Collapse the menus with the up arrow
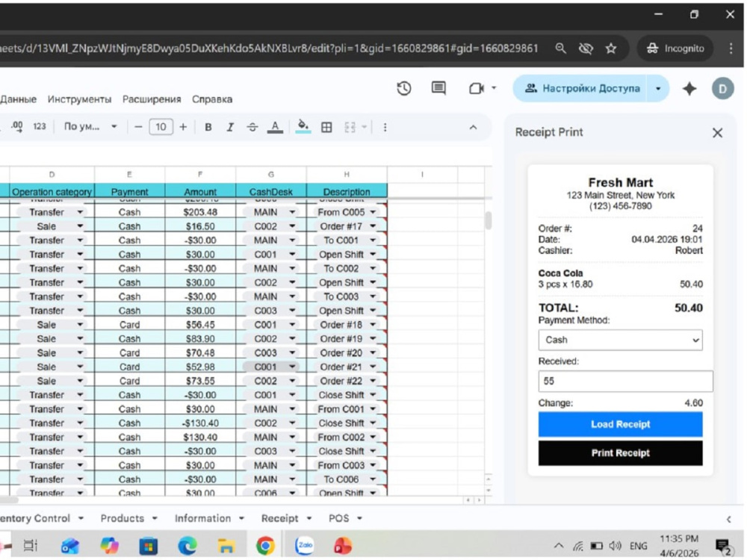 [473, 127]
